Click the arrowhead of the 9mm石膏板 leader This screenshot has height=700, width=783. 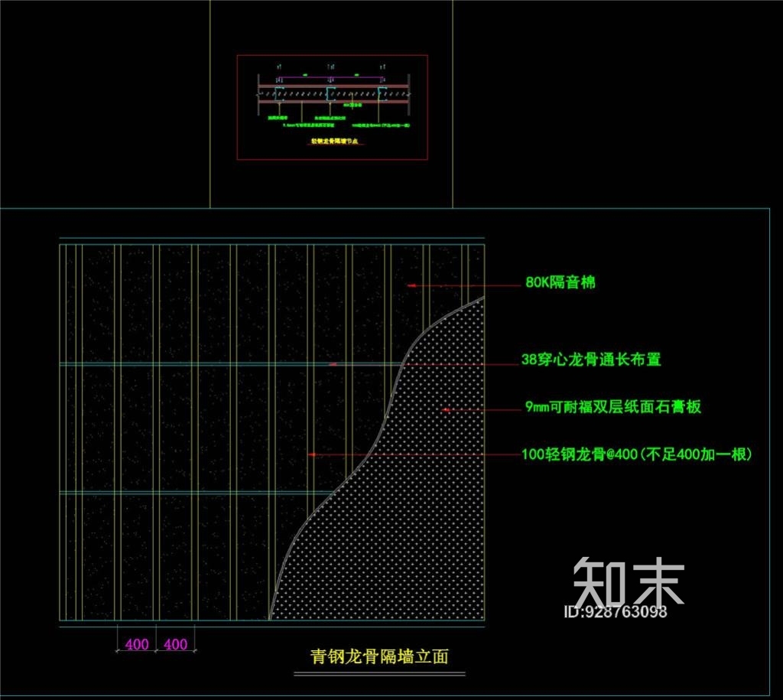tap(445, 410)
